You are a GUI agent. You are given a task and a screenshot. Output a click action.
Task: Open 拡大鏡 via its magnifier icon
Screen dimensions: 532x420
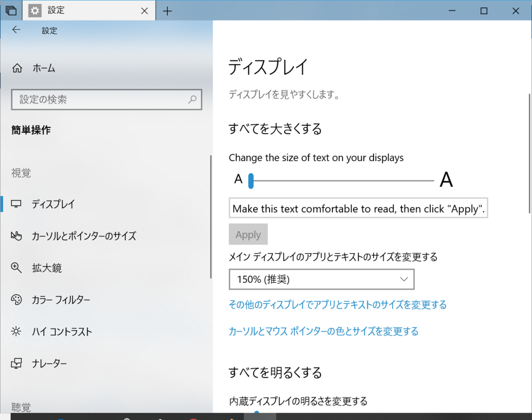16,268
